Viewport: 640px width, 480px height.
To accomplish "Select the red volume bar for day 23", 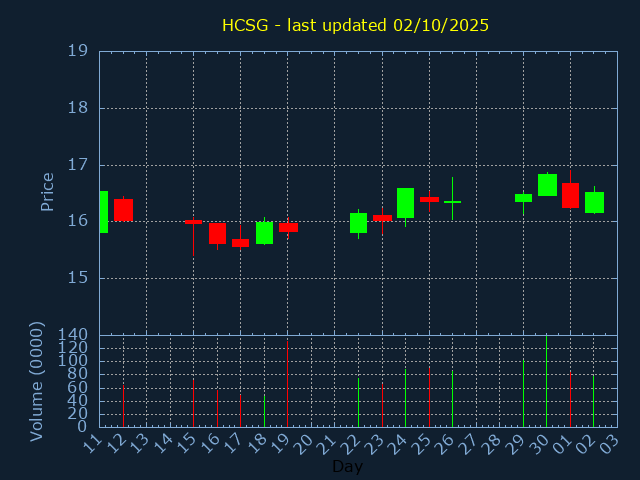I will [x=382, y=405].
